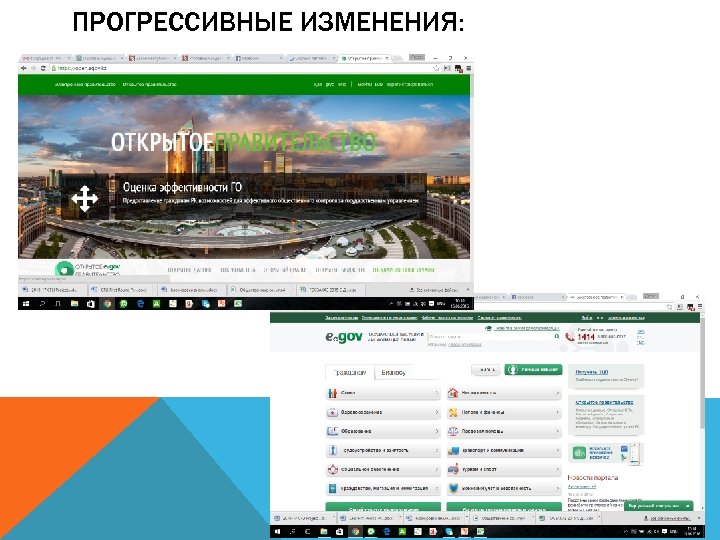
Task: Expand the Семья row arrow
Action: [x=436, y=393]
